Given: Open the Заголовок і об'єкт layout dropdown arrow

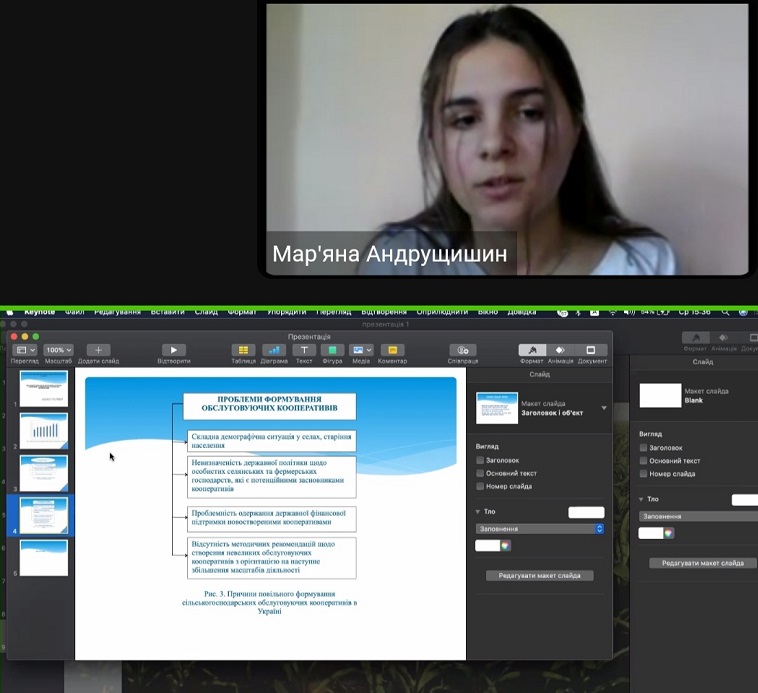Looking at the screenshot, I should pos(604,408).
